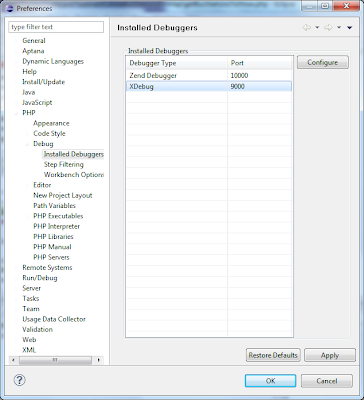Open the page view menu triangle
This screenshot has height=400, width=364.
pos(349,28)
